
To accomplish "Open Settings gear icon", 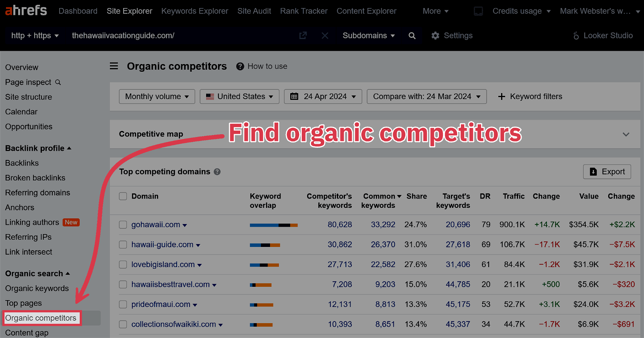I will pos(435,35).
